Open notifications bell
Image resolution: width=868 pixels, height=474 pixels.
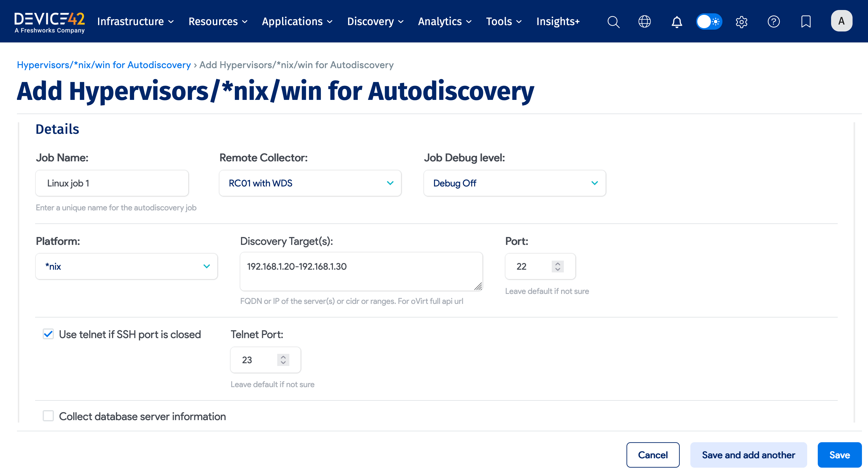677,21
